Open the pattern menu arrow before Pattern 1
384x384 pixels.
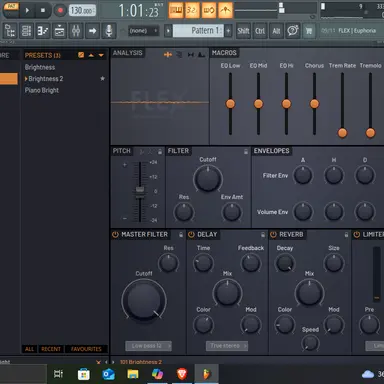(x=168, y=31)
